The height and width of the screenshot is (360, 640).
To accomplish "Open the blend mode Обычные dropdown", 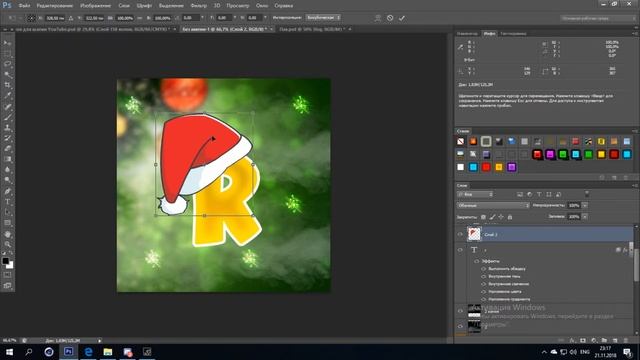I will [493, 205].
